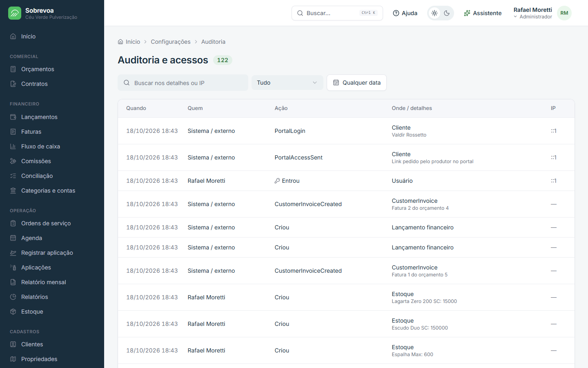Click the Conciliação checklist icon
This screenshot has width=588, height=368.
pyautogui.click(x=13, y=176)
